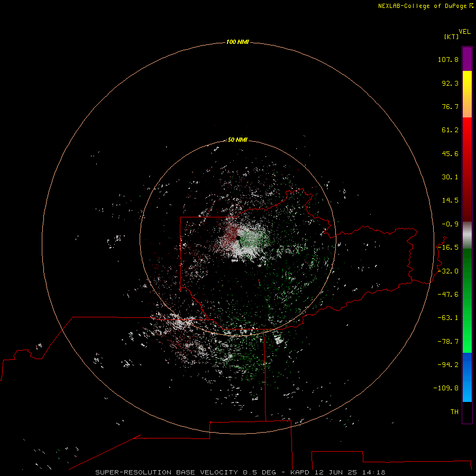Click the black radar site dot at center
Viewport: 476px width, 476px height.
pos(239,238)
